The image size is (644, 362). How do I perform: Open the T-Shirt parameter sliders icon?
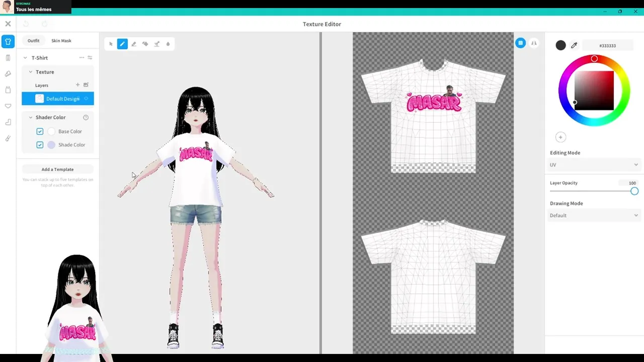pos(90,58)
